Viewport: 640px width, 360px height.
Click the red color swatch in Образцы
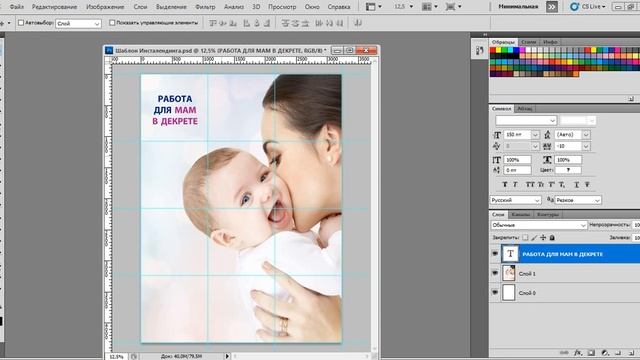tap(493, 50)
